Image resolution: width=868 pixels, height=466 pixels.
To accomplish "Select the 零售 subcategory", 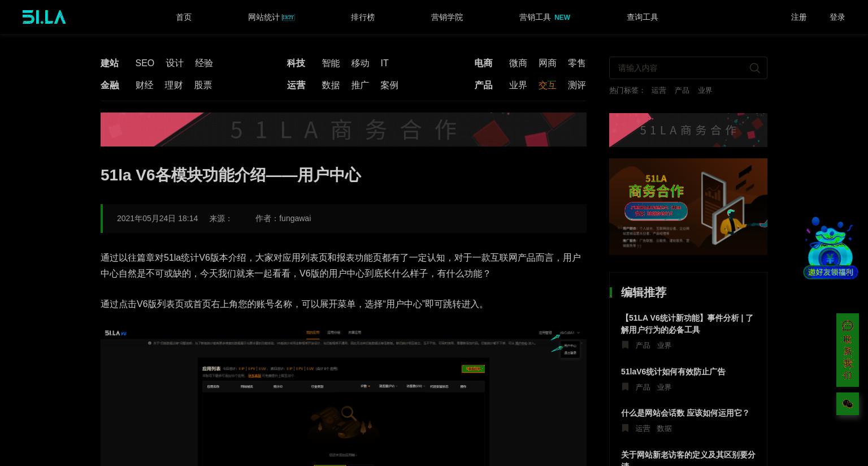I will [x=576, y=63].
